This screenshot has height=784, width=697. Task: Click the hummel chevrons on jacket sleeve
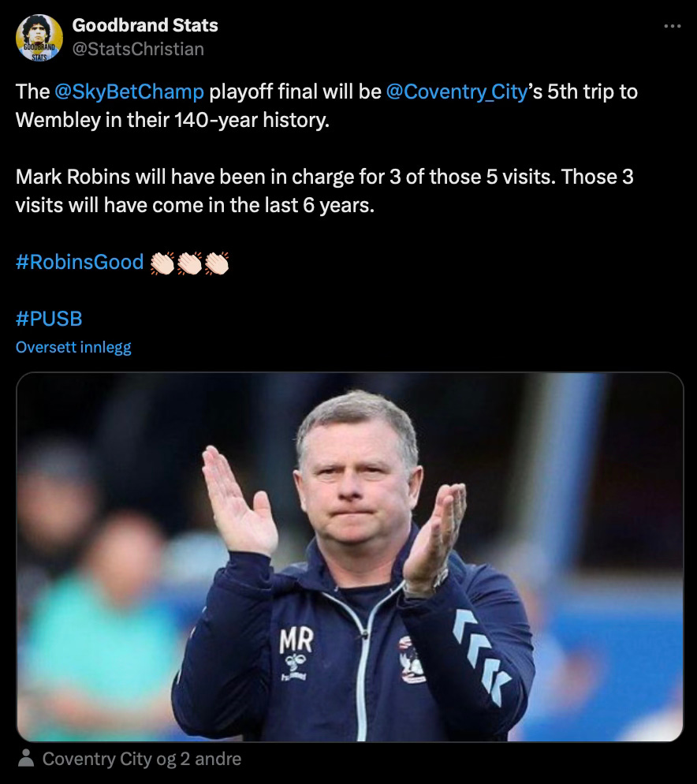(x=482, y=656)
